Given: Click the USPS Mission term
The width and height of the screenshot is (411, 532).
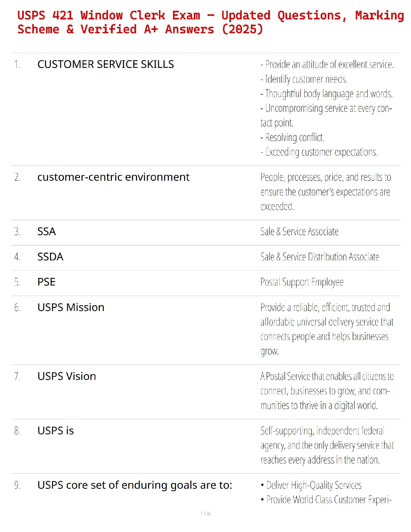Looking at the screenshot, I should [x=71, y=307].
